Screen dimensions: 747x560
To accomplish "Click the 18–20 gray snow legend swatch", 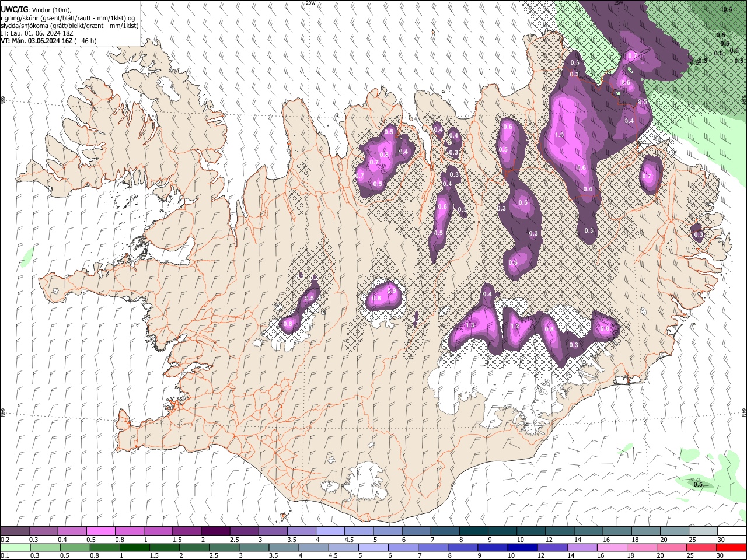I will pyautogui.click(x=645, y=531).
